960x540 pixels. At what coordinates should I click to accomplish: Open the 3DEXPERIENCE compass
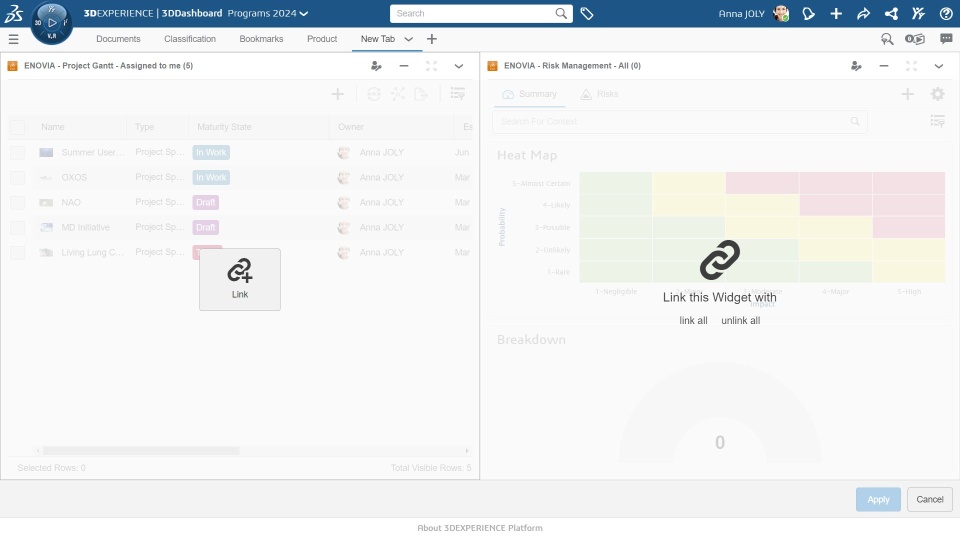click(x=51, y=23)
